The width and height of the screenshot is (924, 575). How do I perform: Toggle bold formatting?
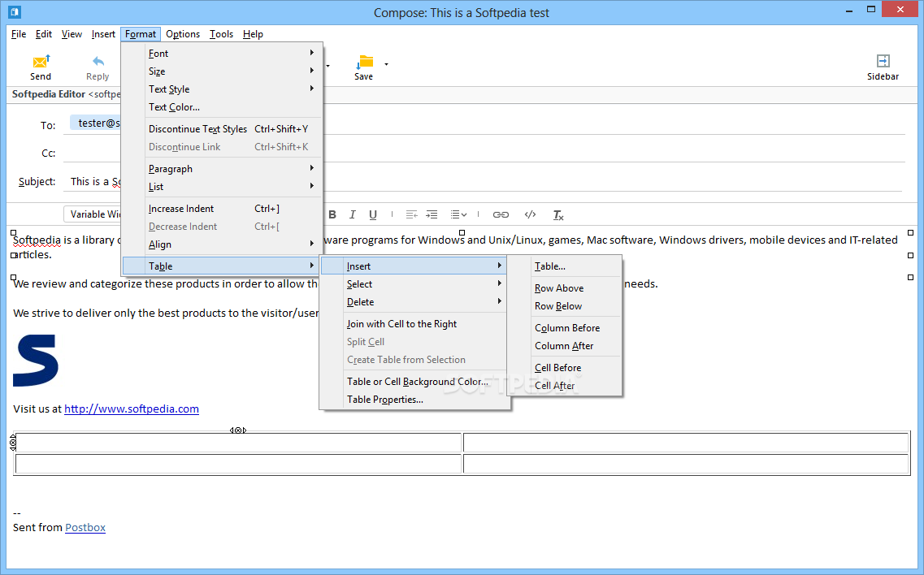point(332,214)
